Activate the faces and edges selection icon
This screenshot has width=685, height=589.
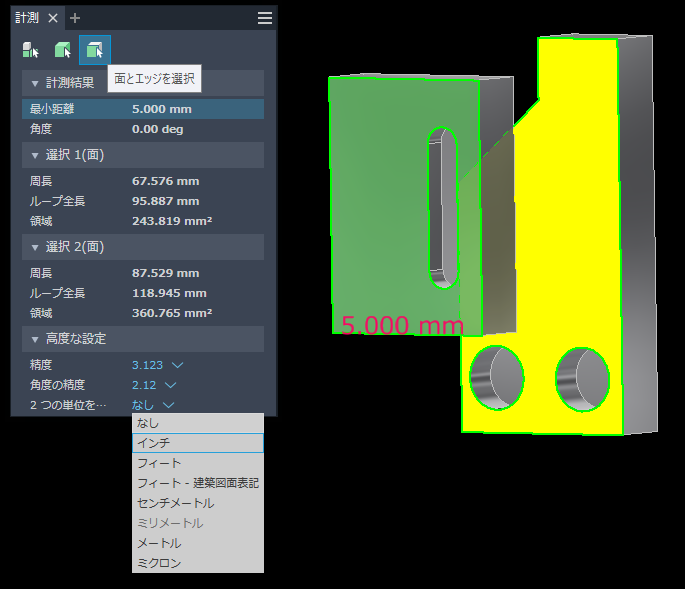tap(95, 50)
